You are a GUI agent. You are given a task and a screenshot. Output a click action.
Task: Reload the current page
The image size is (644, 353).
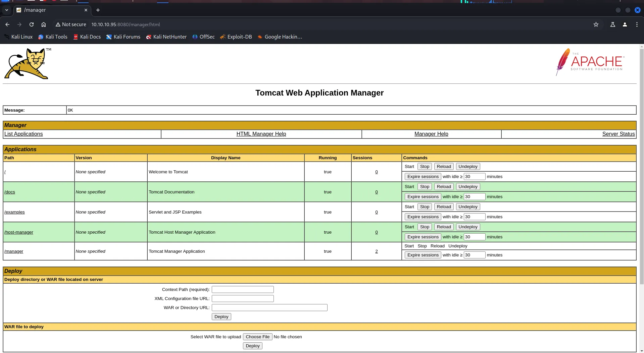click(x=32, y=24)
